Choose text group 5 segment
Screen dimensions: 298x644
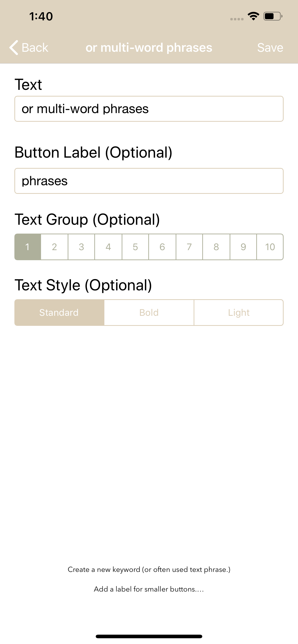tap(135, 247)
